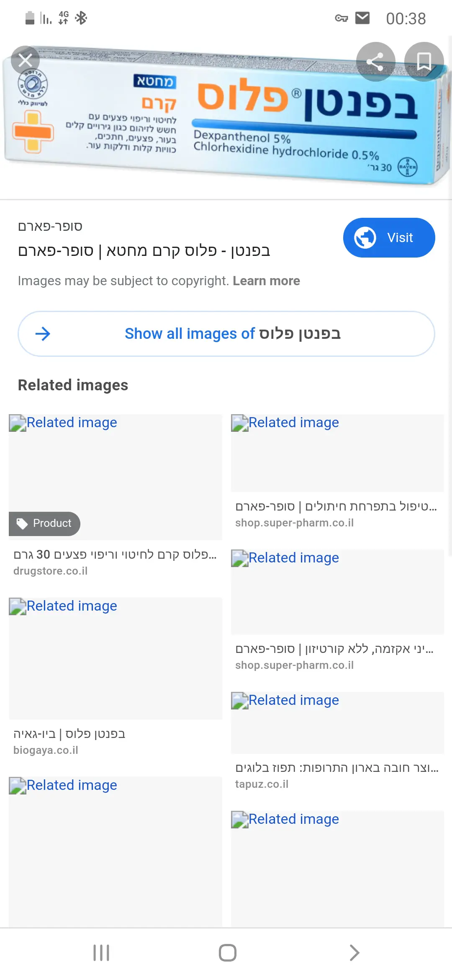Open the סופר-פארם page title link
Image resolution: width=452 pixels, height=980 pixels.
tap(144, 251)
